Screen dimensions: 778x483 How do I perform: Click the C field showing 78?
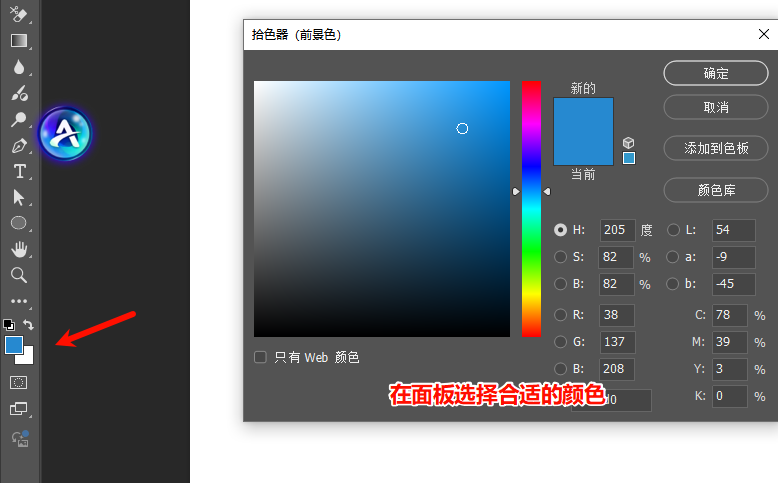coord(730,315)
